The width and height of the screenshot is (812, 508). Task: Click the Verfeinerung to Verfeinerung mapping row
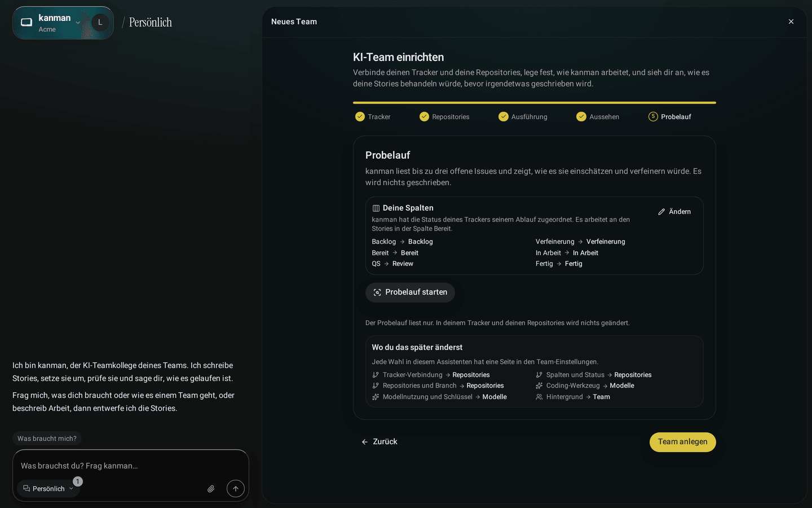tap(580, 242)
